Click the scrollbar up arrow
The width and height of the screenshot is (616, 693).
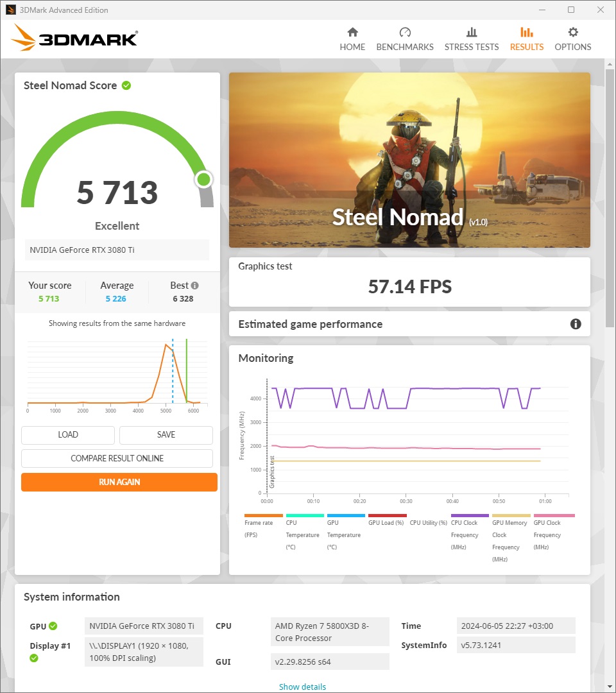point(610,64)
